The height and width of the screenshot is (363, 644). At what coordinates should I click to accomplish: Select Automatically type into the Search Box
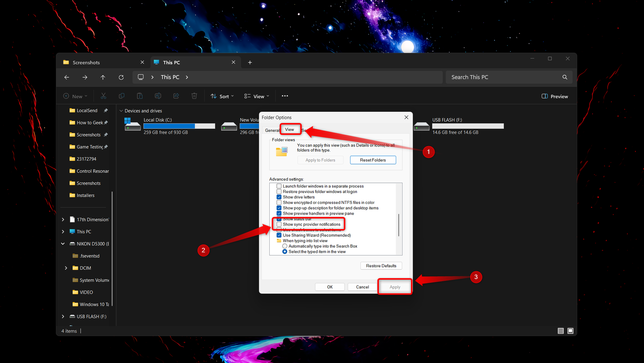285,247
